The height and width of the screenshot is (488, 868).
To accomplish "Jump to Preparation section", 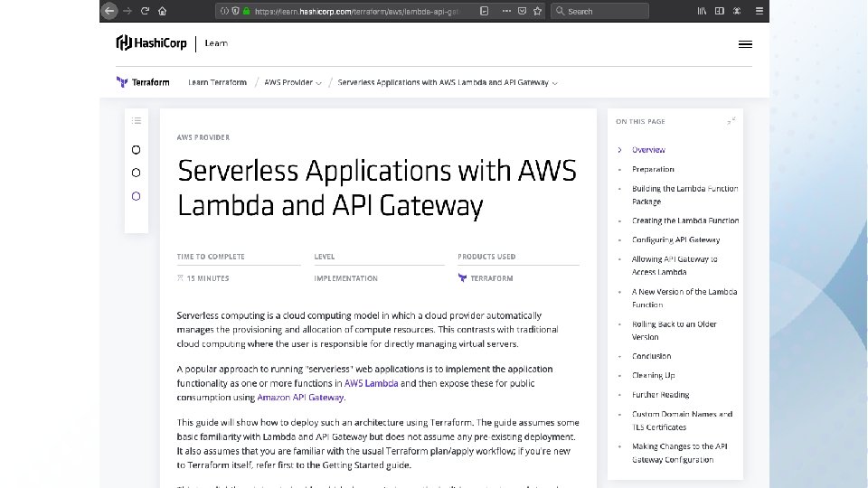I will tap(653, 169).
